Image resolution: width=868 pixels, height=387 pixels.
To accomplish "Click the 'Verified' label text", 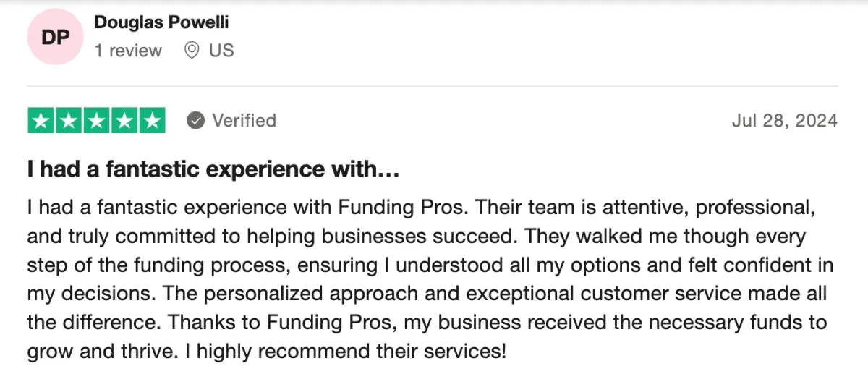I will point(244,120).
